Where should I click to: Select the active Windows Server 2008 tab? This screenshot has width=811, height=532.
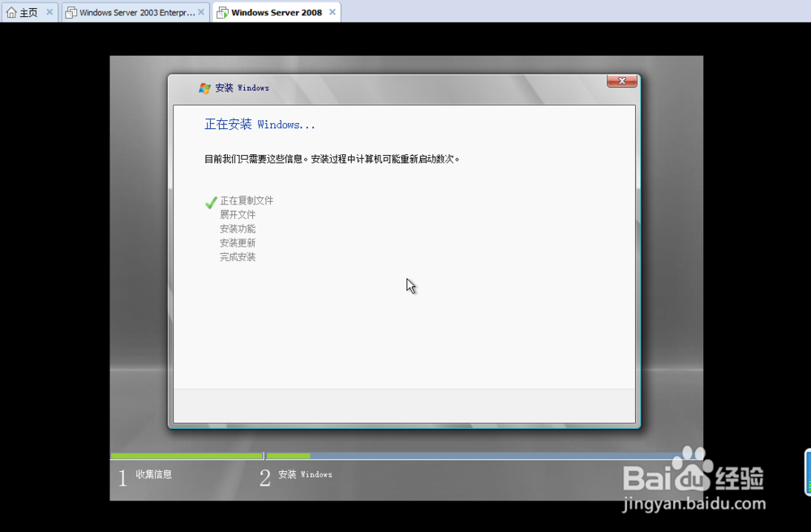coord(276,12)
